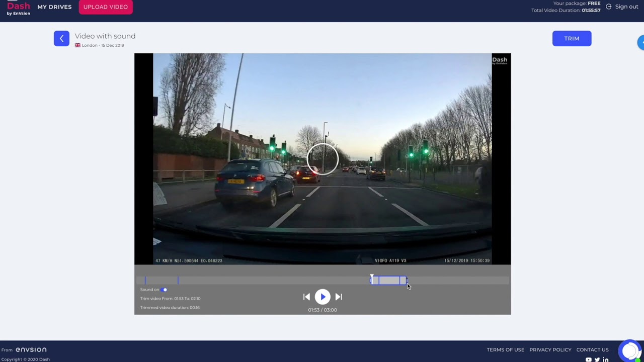Open the LinkedIn icon in footer
Viewport: 644px width, 362px height.
pos(605,359)
